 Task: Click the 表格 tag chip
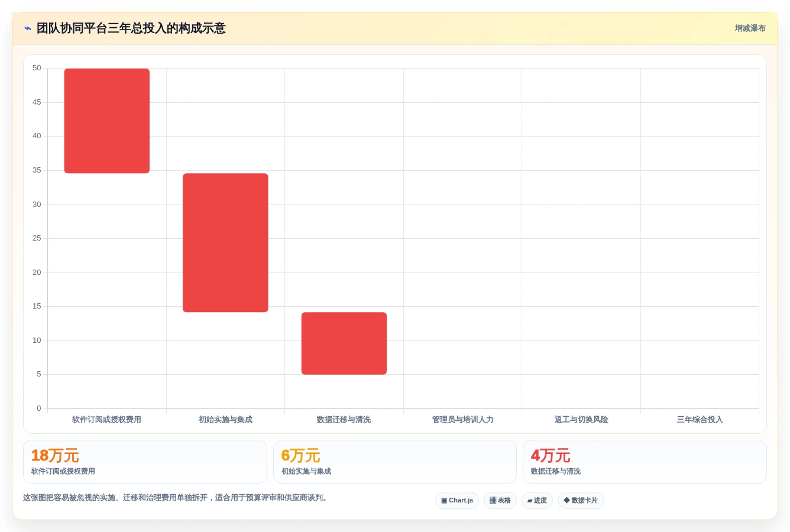500,501
